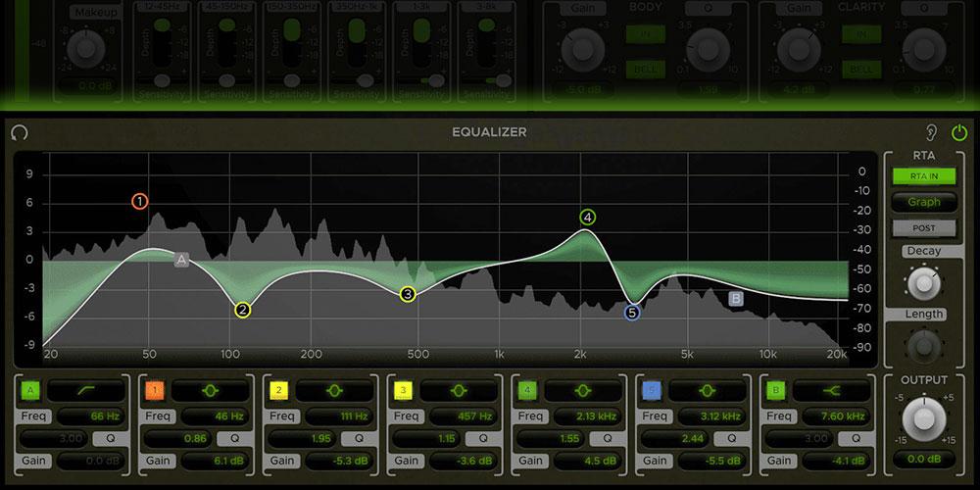Image resolution: width=980 pixels, height=490 pixels.
Task: Select filter node B on the graph
Action: coord(736,299)
